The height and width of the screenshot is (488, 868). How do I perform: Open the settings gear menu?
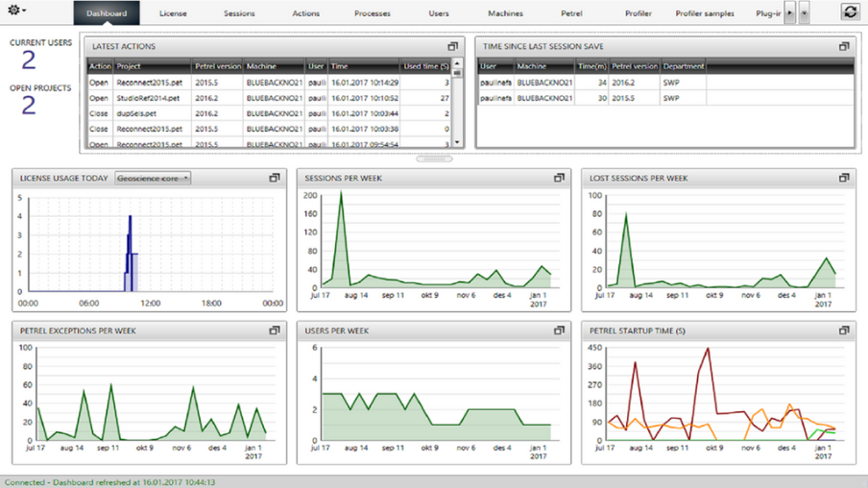pos(17,11)
